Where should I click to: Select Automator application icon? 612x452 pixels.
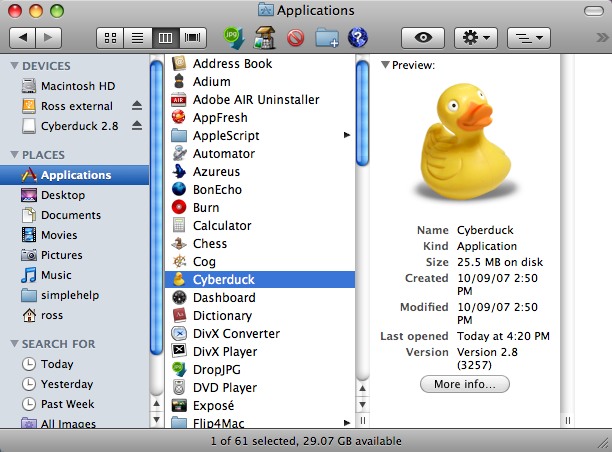(179, 153)
